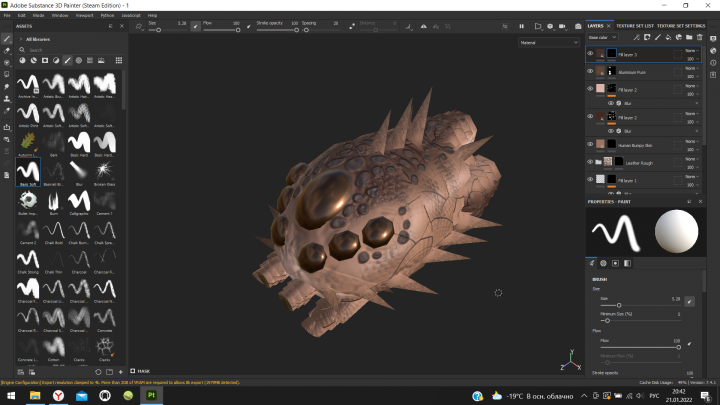Toggle visibility of first Blur filter
Image resolution: width=720 pixels, height=405 pixels.
click(611, 103)
